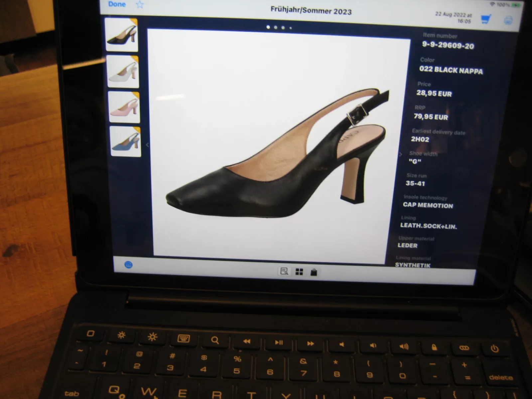This screenshot has height=399, width=532.
Task: Select RRP value 79,95 EUR
Action: point(431,117)
